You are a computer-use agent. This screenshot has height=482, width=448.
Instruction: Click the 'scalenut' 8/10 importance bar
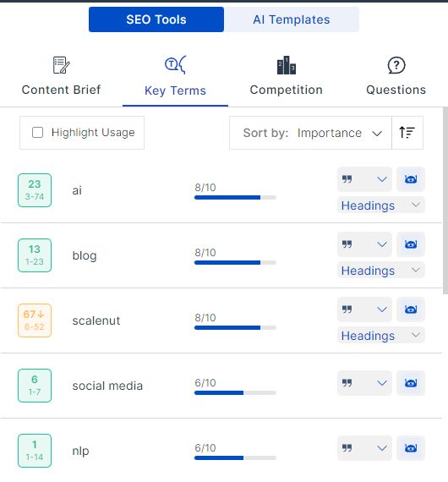pos(235,328)
